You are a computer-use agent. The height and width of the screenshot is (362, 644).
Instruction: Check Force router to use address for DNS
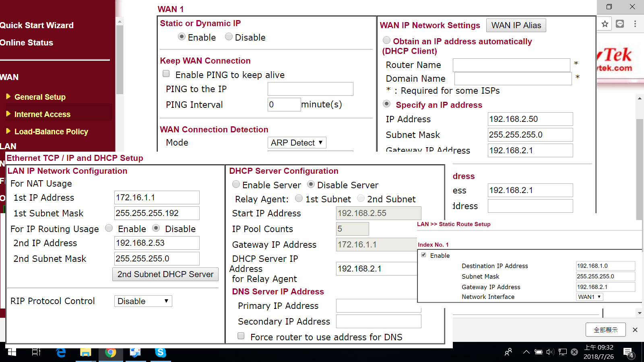click(x=241, y=336)
